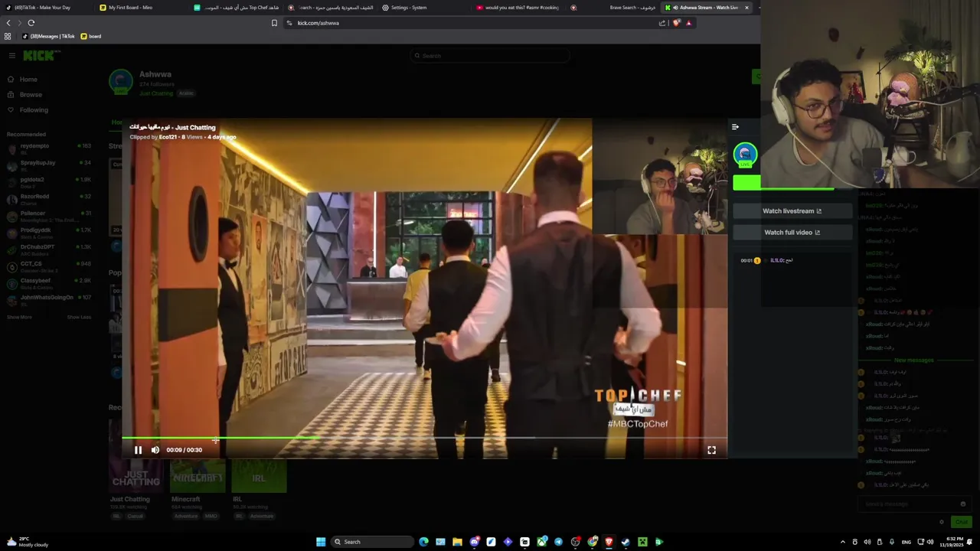The height and width of the screenshot is (551, 980).
Task: Open the Just Chatting category thumbnail
Action: click(x=136, y=478)
